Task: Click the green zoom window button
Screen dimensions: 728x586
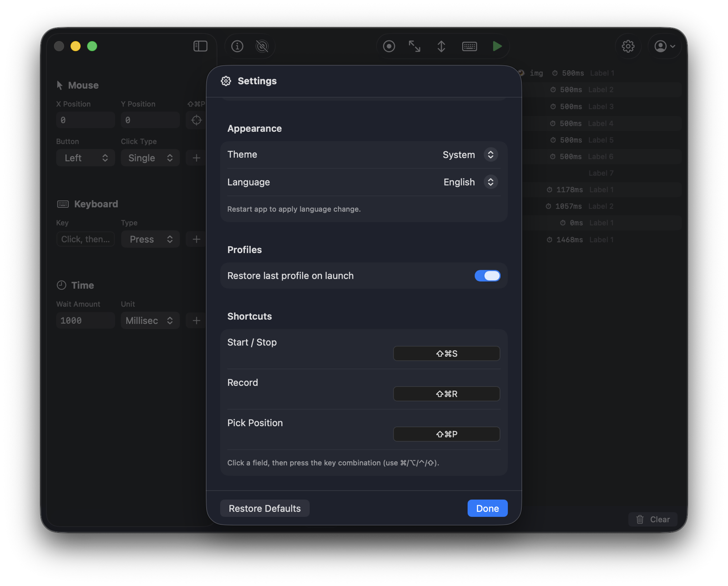Action: [92, 46]
